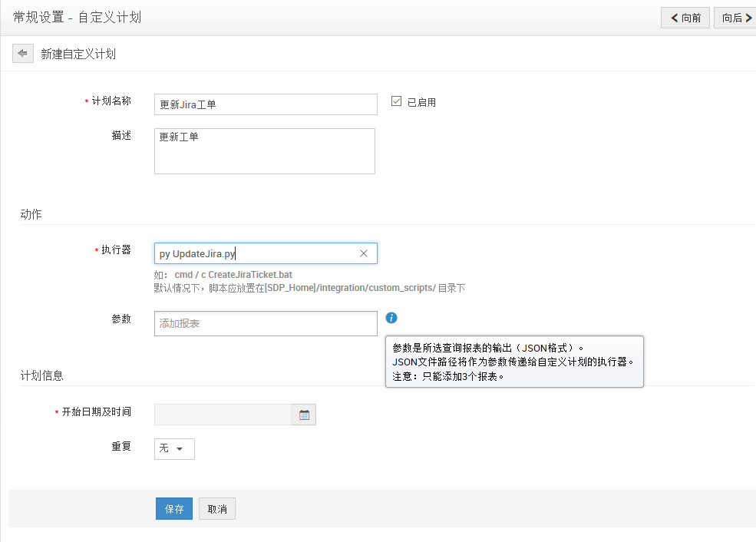Open the calendar date picker icon
The height and width of the screenshot is (542, 756).
304,415
